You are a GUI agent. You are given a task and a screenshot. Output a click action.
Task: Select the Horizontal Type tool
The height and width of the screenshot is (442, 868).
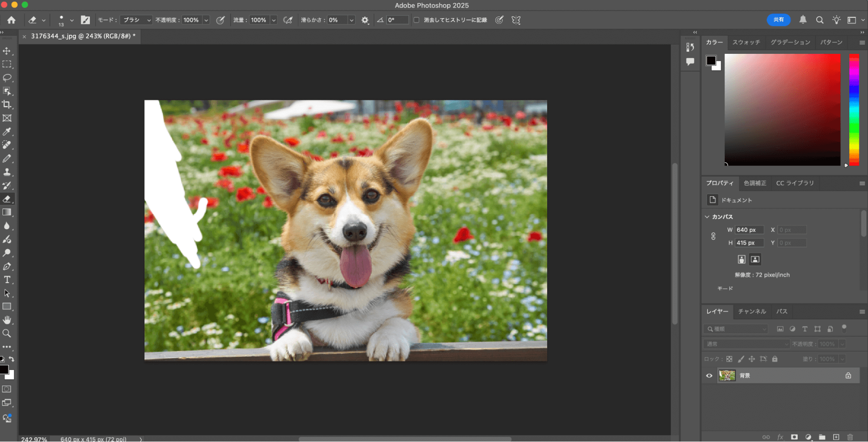(7, 280)
